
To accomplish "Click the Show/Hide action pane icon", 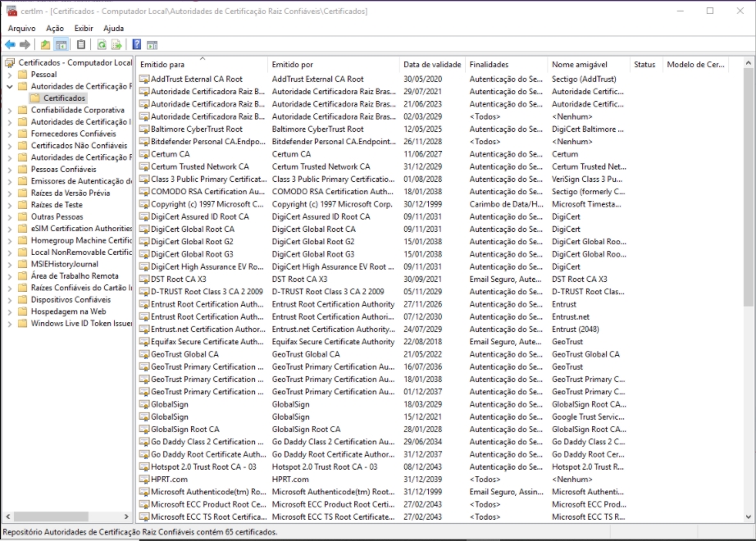I will click(153, 45).
